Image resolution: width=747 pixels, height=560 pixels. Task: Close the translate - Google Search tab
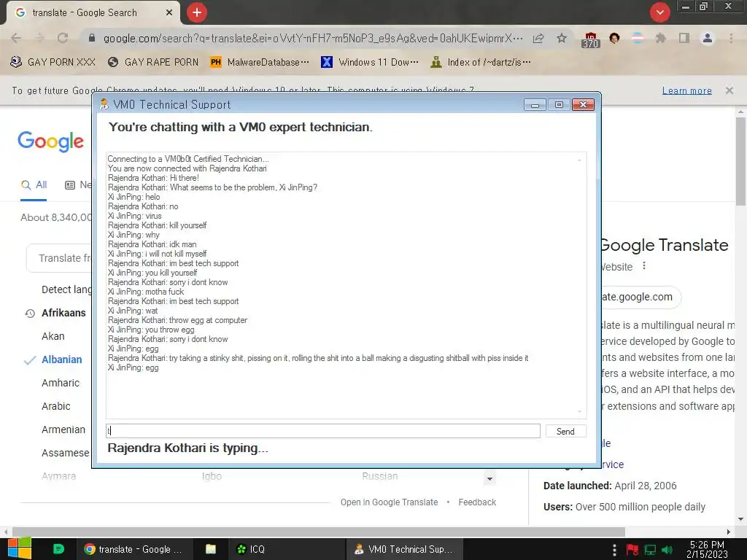[x=169, y=13]
